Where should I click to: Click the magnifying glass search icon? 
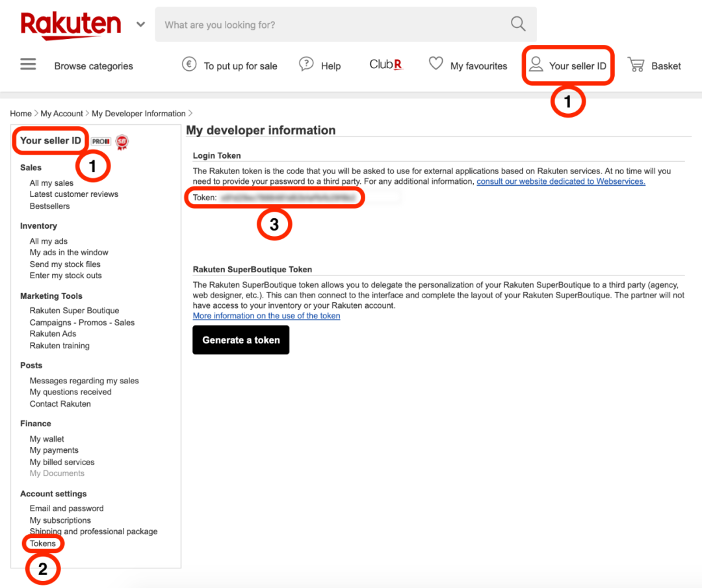tap(518, 24)
